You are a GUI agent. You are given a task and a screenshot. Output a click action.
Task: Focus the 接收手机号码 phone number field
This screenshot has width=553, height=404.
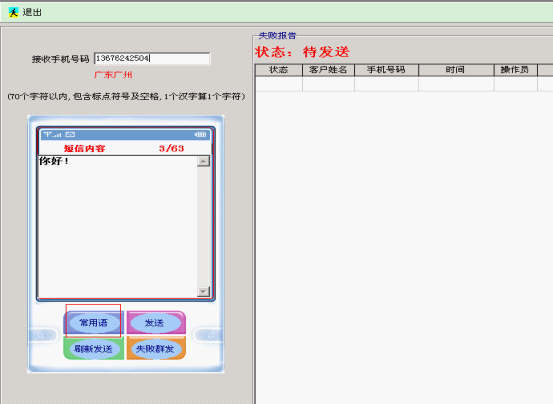click(x=152, y=59)
